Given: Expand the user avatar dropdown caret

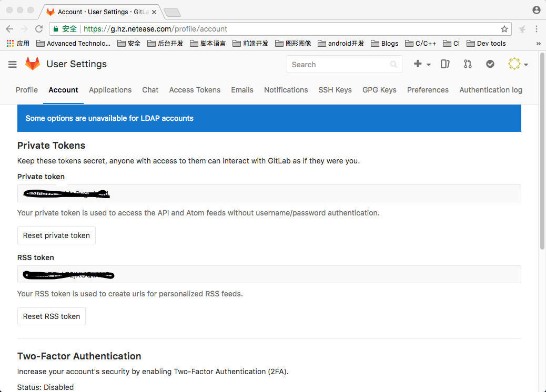Looking at the screenshot, I should pos(526,65).
